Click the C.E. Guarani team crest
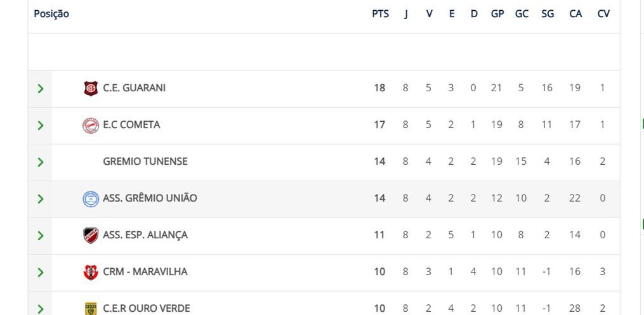The height and width of the screenshot is (315, 644). (91, 88)
